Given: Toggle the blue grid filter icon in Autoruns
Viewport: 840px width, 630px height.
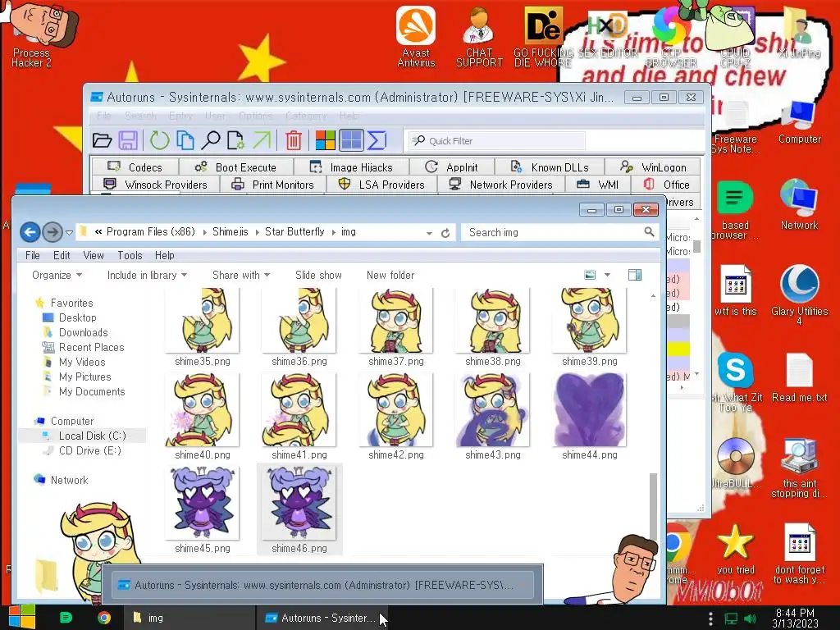Looking at the screenshot, I should coord(351,140).
